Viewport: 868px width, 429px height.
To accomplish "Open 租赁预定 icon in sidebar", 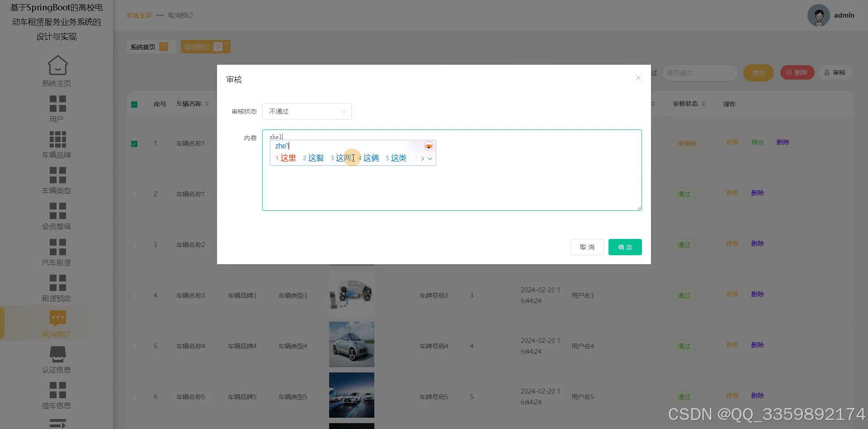I will click(57, 283).
